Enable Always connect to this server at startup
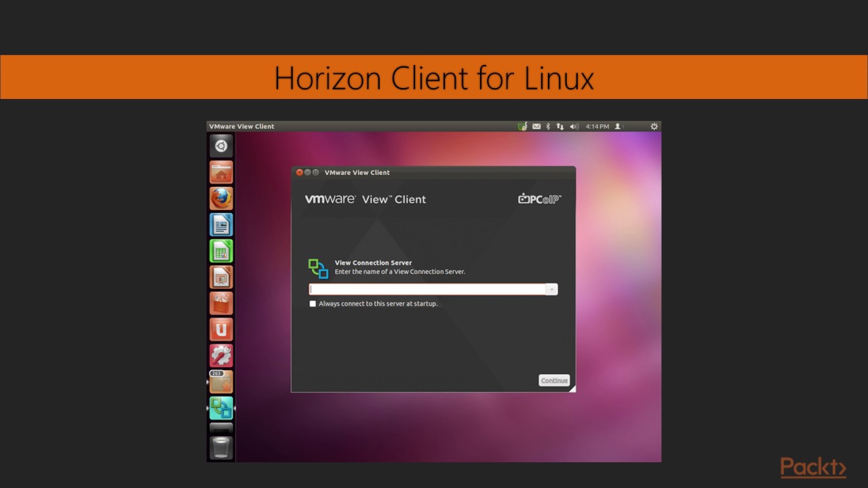This screenshot has width=868, height=488. (x=313, y=304)
